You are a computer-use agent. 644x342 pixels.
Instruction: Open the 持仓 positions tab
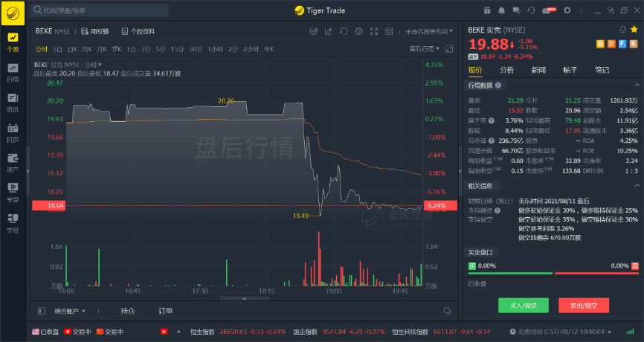(128, 312)
